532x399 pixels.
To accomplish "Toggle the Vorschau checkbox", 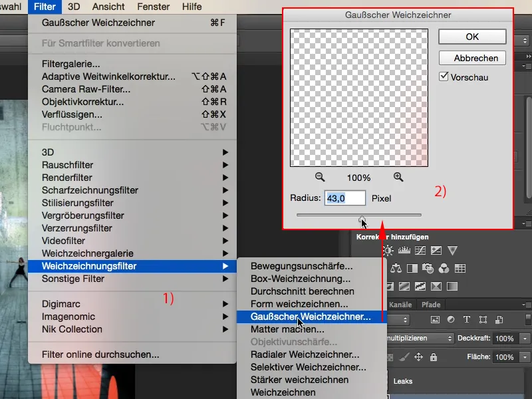I will tap(445, 76).
